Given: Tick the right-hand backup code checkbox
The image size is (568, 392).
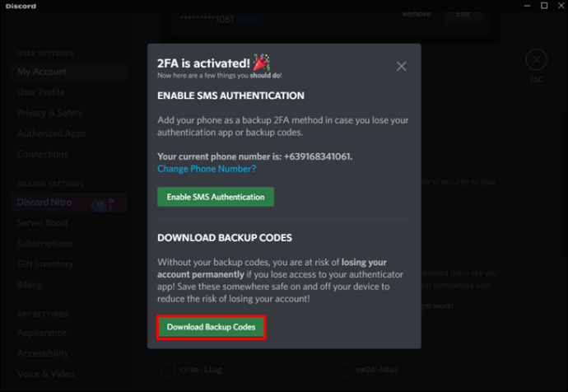Looking at the screenshot, I should click(344, 370).
